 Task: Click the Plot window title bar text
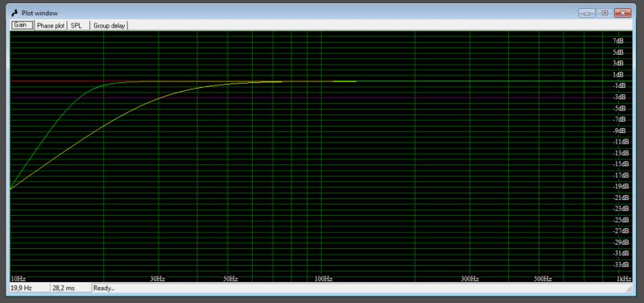pos(39,13)
